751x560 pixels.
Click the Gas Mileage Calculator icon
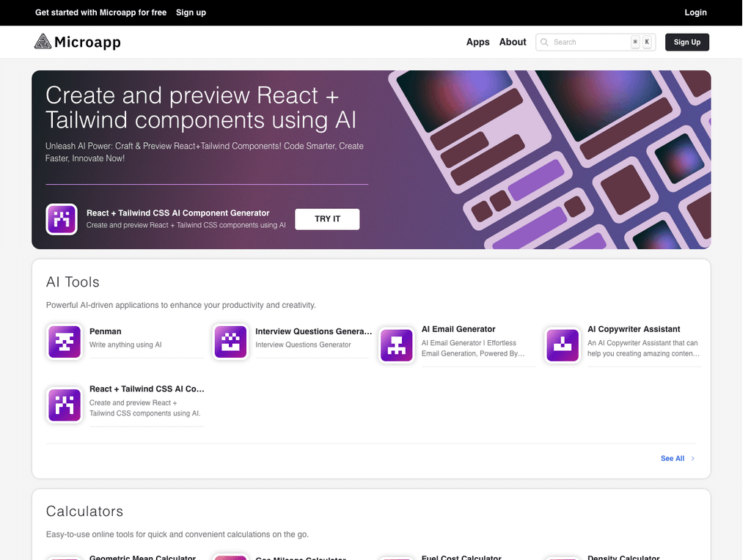(x=230, y=557)
